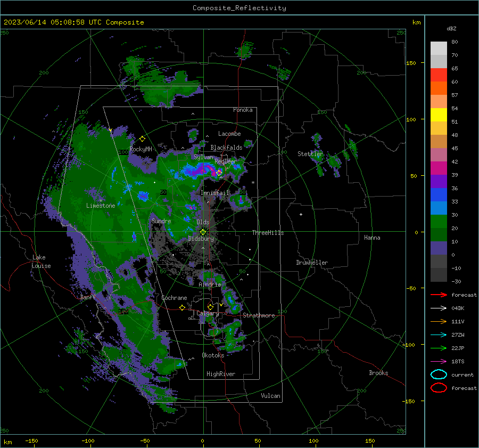
Task: Click the Strathmore city label
Action: coord(259,315)
